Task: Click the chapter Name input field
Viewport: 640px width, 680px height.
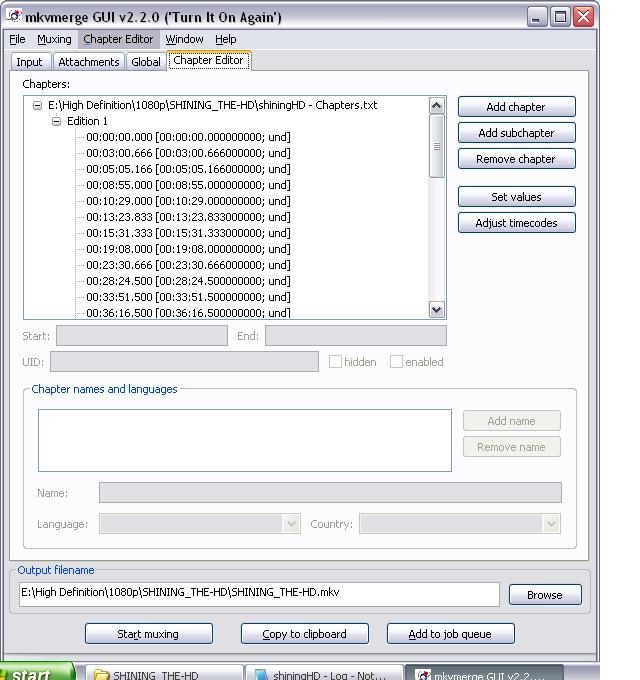Action: point(330,493)
